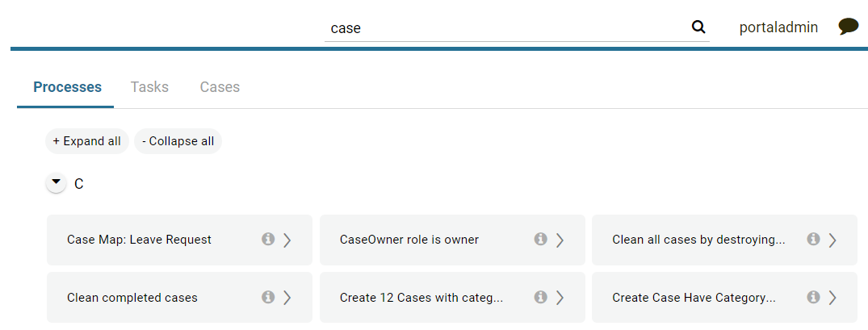The height and width of the screenshot is (330, 868).
Task: Click the search magnifier icon
Action: point(698,27)
